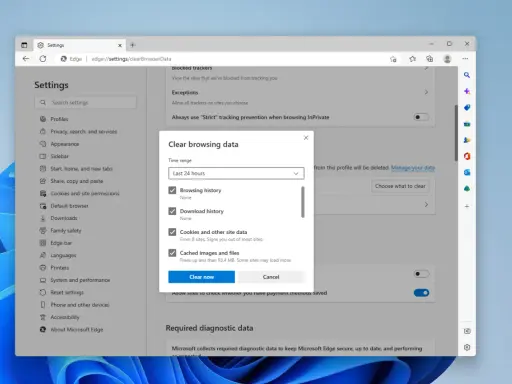Image resolution: width=512 pixels, height=384 pixels.
Task: Select the Settings browser tab
Action: point(80,45)
